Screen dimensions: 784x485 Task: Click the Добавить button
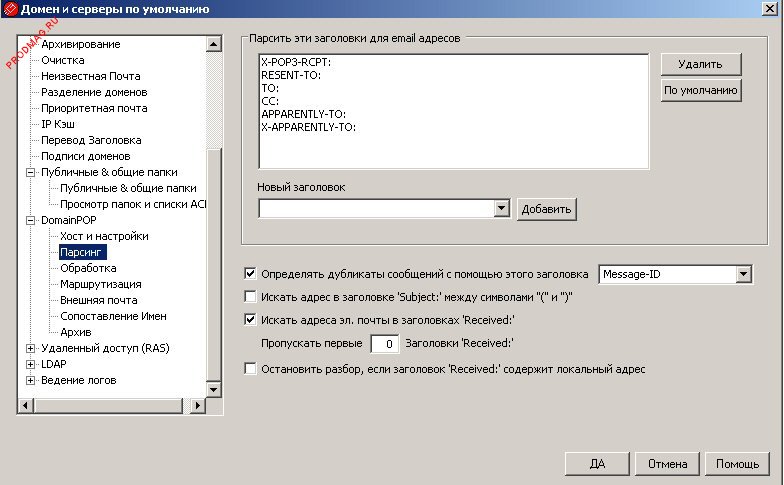547,209
